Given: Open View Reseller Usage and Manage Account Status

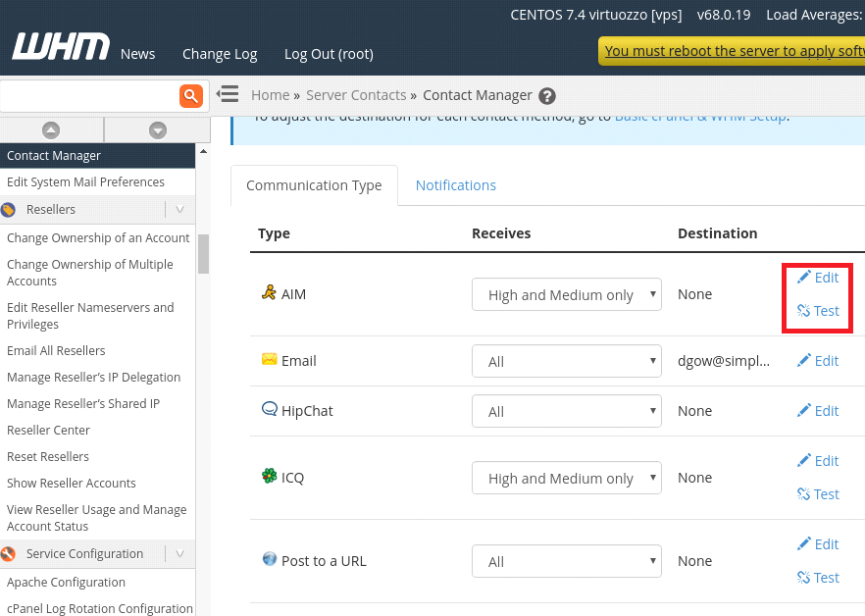Looking at the screenshot, I should (x=96, y=518).
